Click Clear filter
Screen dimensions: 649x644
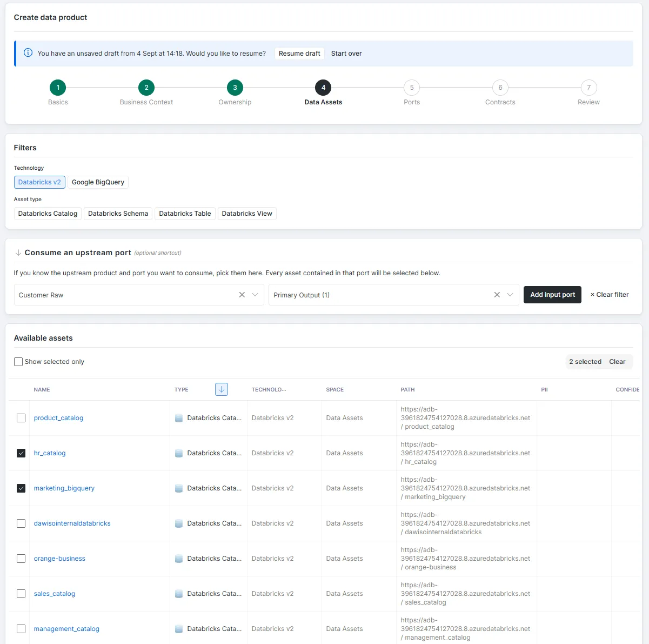tap(610, 295)
